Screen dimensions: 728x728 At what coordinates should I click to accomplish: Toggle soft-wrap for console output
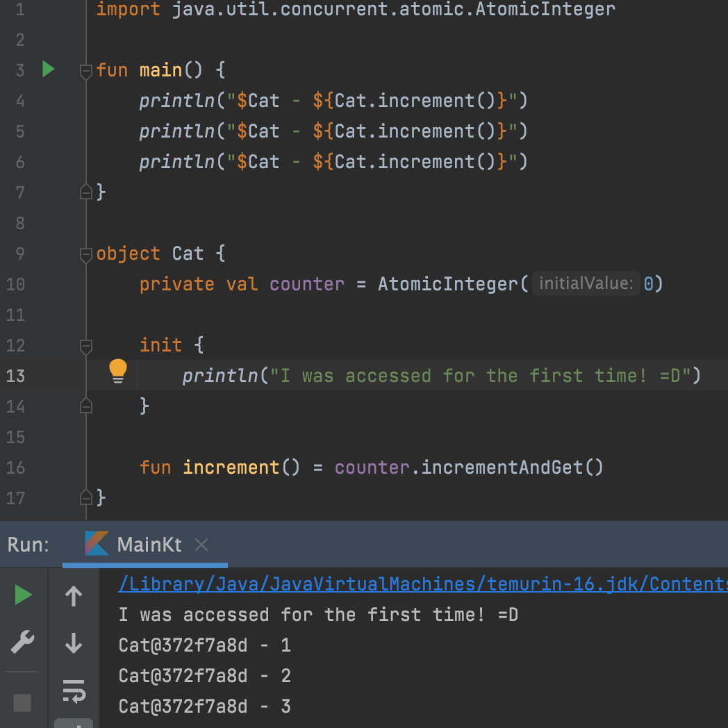click(x=74, y=692)
